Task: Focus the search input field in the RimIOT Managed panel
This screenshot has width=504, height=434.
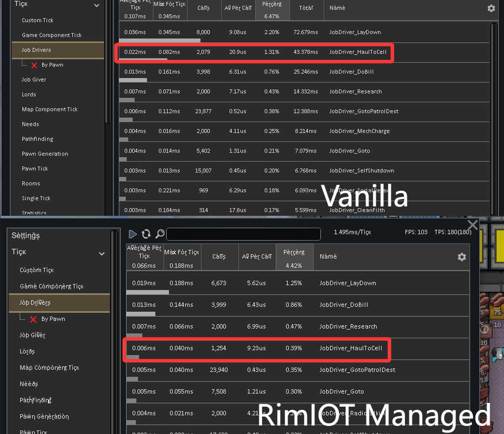Action: pyautogui.click(x=243, y=234)
